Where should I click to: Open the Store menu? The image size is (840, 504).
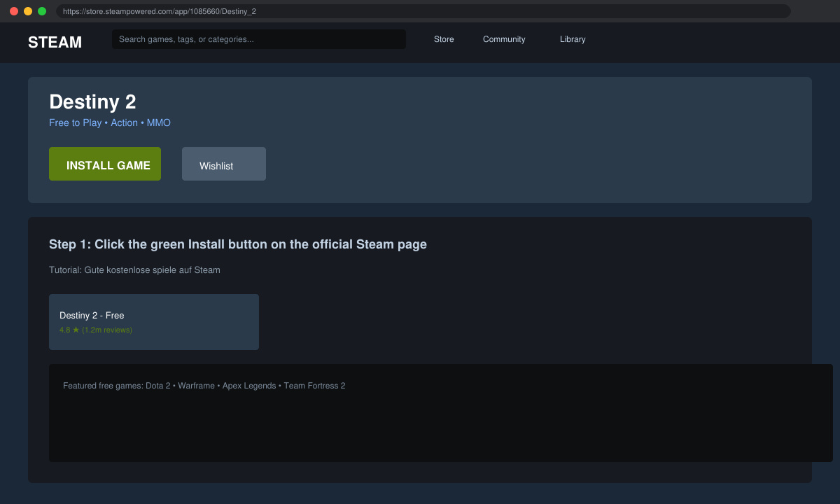point(444,39)
